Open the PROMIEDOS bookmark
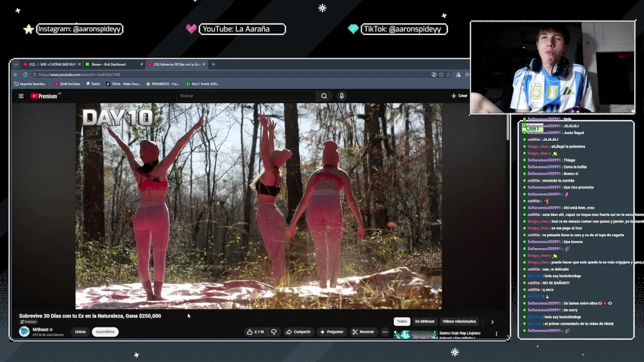 point(163,84)
